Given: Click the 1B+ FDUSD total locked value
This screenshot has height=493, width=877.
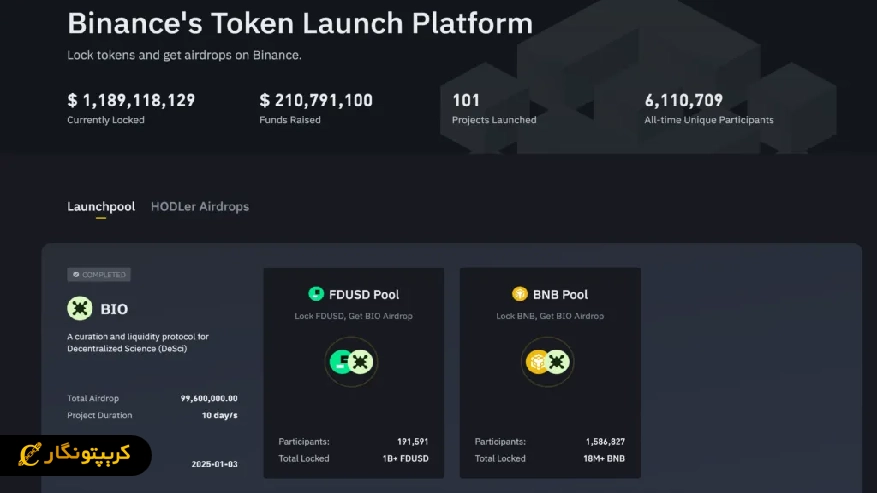Looking at the screenshot, I should pos(406,458).
